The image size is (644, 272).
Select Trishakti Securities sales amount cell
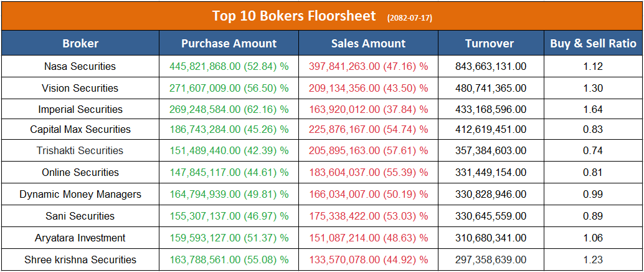pos(368,150)
